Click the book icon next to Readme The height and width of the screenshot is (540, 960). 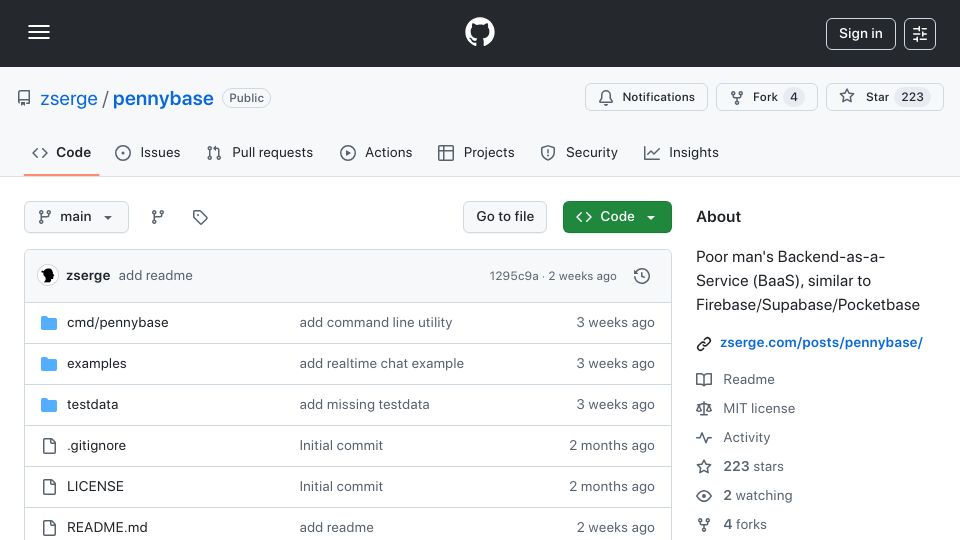pos(704,380)
